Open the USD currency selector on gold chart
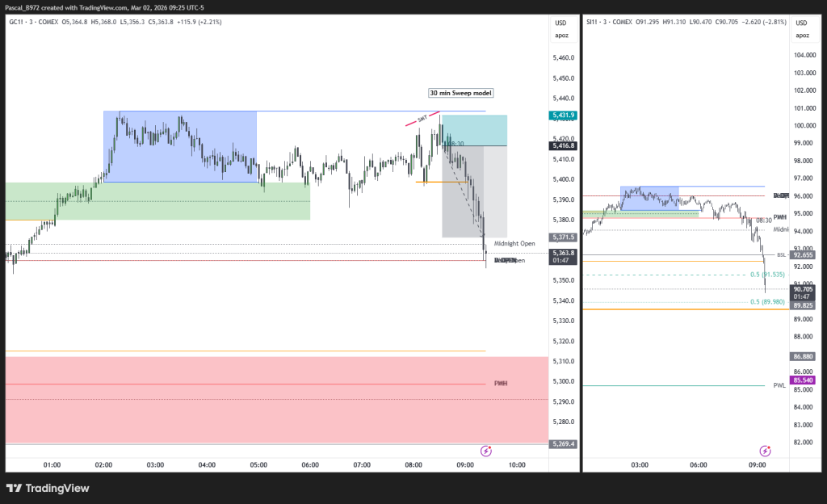 point(561,23)
